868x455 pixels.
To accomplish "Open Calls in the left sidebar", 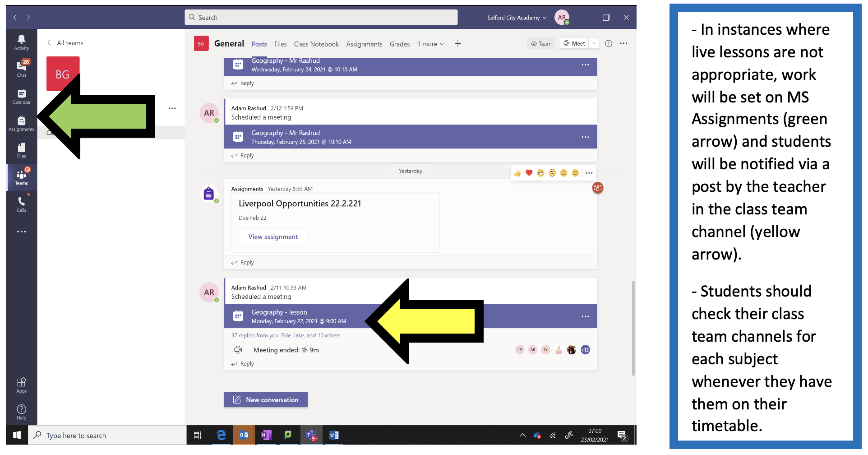I will (x=21, y=204).
